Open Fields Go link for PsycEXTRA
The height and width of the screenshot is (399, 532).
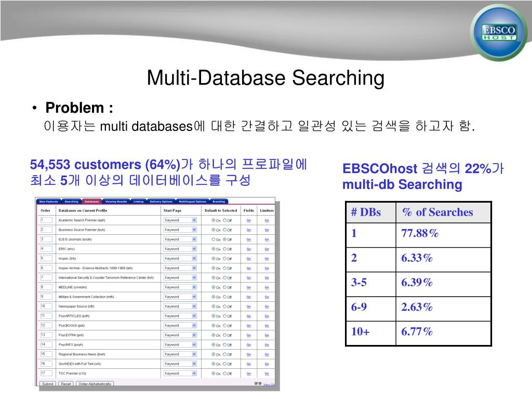[249, 335]
